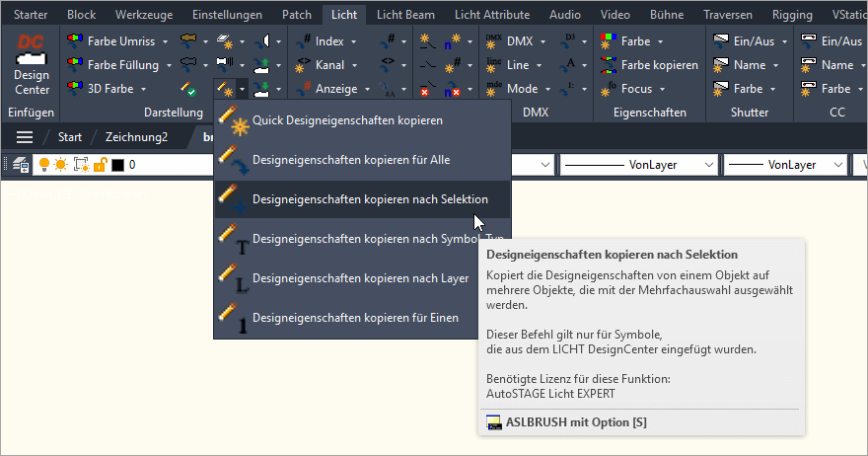Click the Farbe icon in Eigenschaften group

pyautogui.click(x=609, y=41)
